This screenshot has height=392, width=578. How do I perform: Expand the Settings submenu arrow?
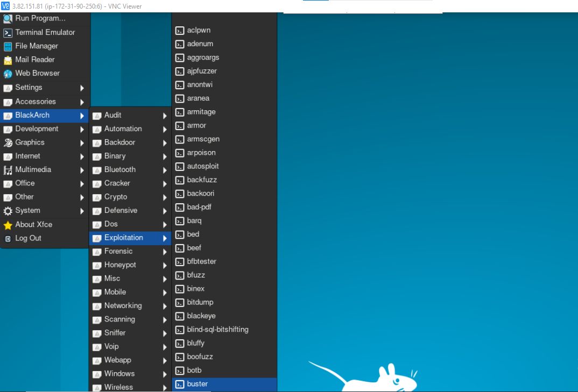coord(82,88)
